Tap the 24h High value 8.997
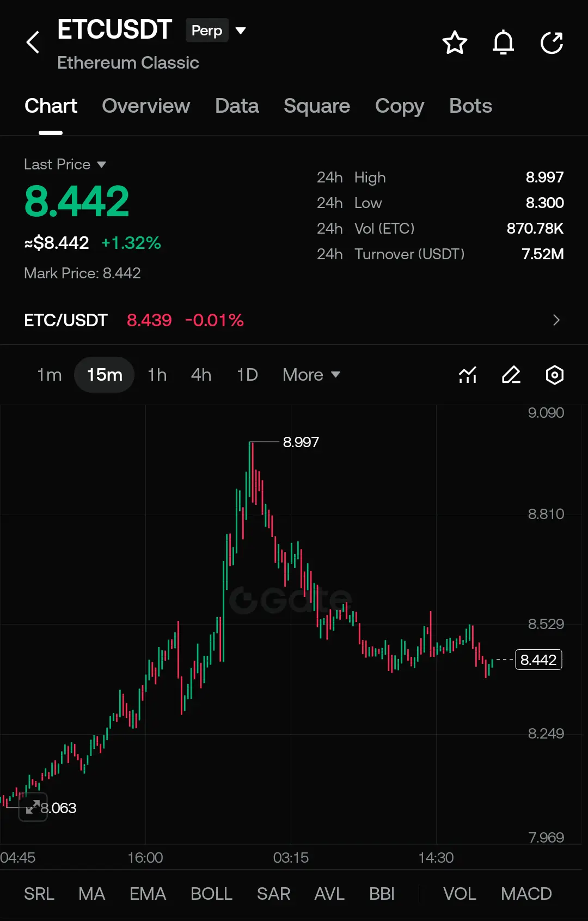 coord(544,177)
